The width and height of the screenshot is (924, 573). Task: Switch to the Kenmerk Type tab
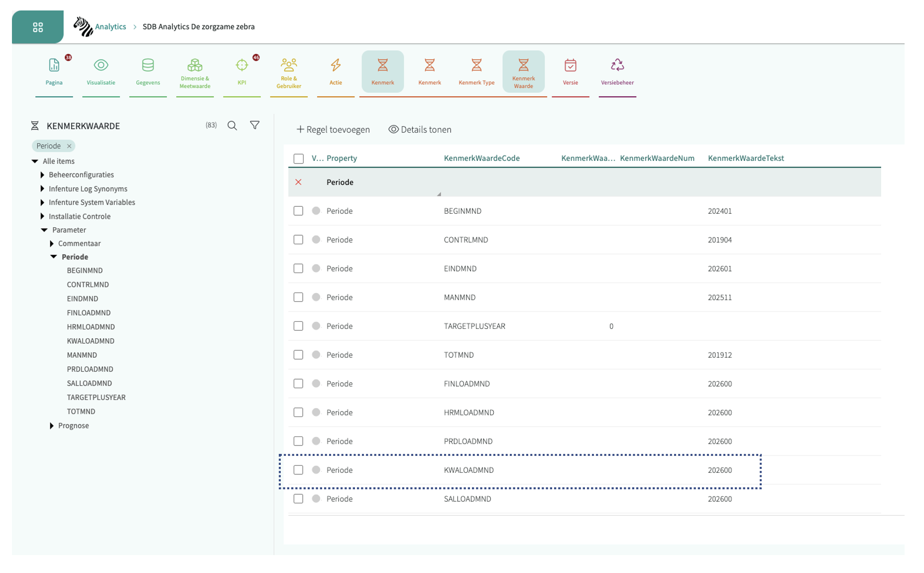coord(476,71)
